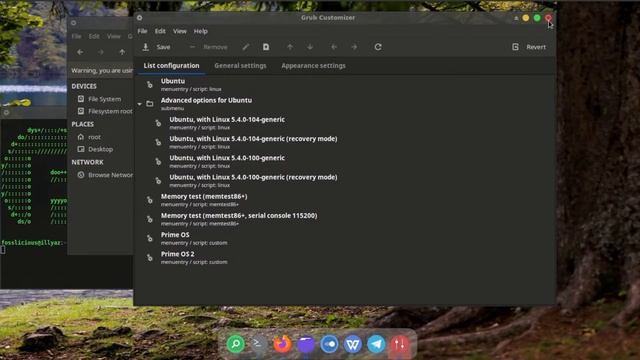
Task: Open the Edit menu in Grub Customizer
Action: [160, 31]
